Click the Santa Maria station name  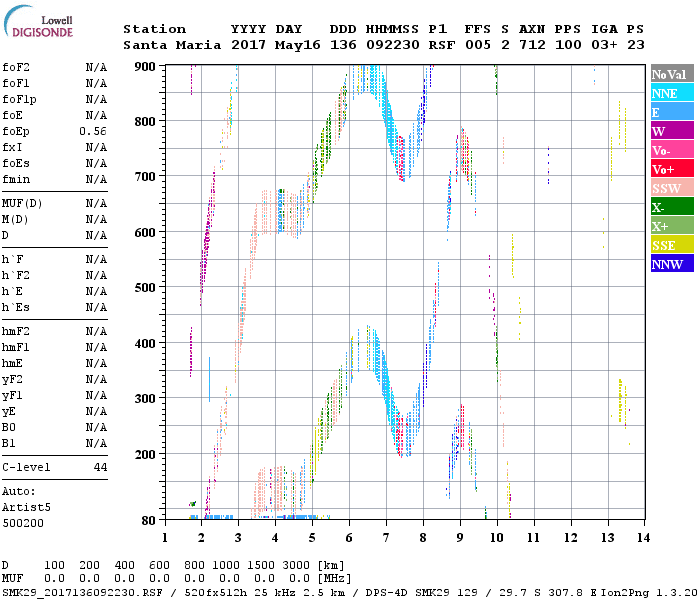pos(172,46)
